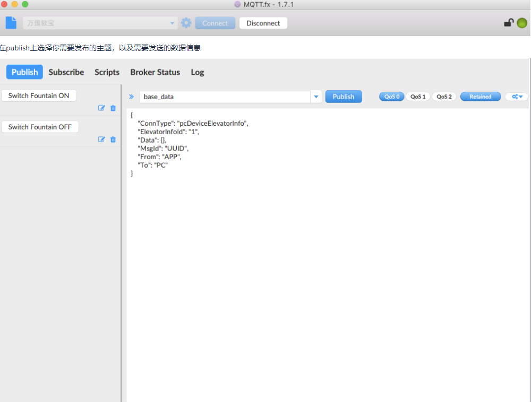Click the Switch Fountain ON button
532x402 pixels.
(x=39, y=95)
